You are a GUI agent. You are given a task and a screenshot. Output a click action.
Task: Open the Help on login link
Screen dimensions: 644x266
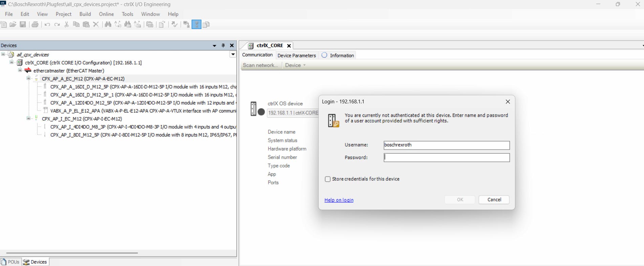click(339, 200)
